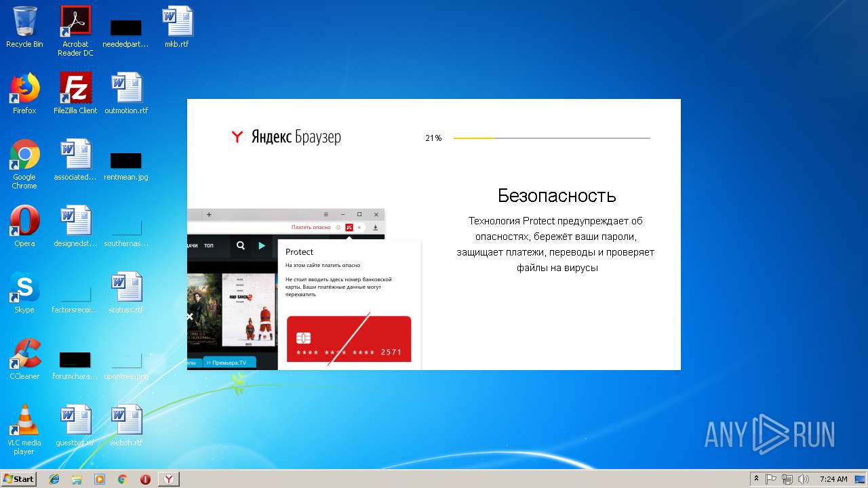
Task: Open the Windows Start menu
Action: pyautogui.click(x=19, y=479)
